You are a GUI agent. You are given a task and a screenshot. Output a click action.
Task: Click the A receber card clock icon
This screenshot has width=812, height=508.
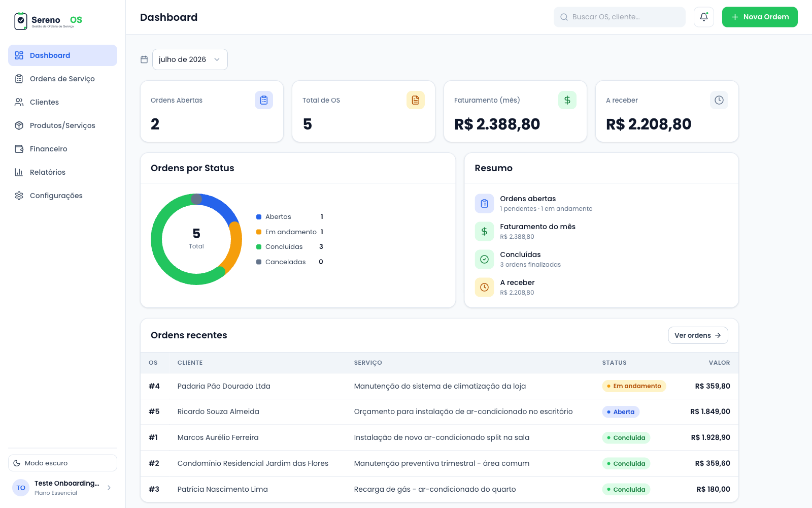[719, 100]
